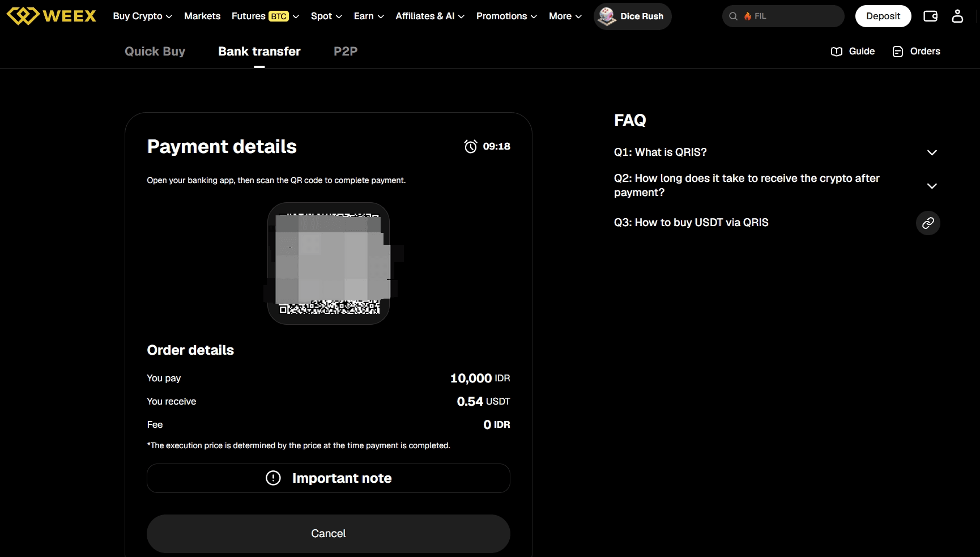
Task: Expand the Buy Crypto menu
Action: [x=142, y=16]
